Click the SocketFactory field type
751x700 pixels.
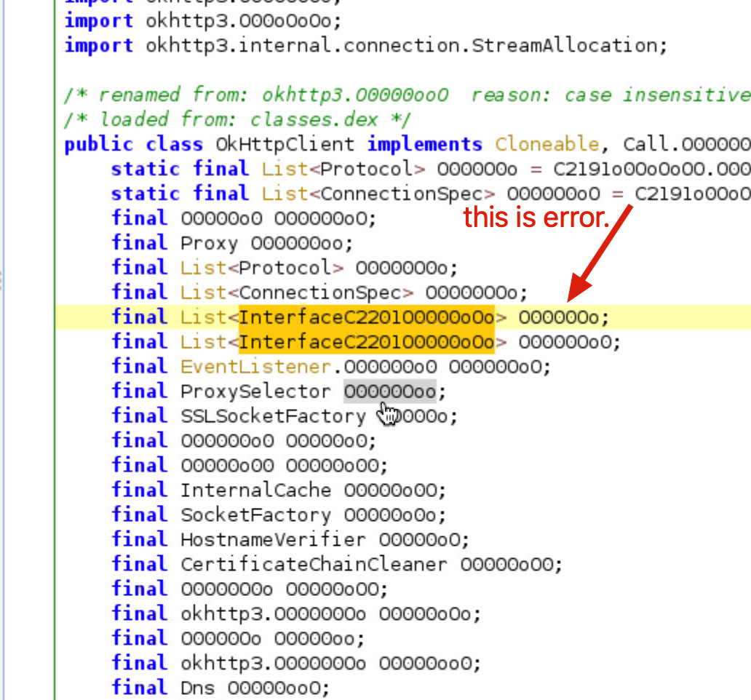255,515
